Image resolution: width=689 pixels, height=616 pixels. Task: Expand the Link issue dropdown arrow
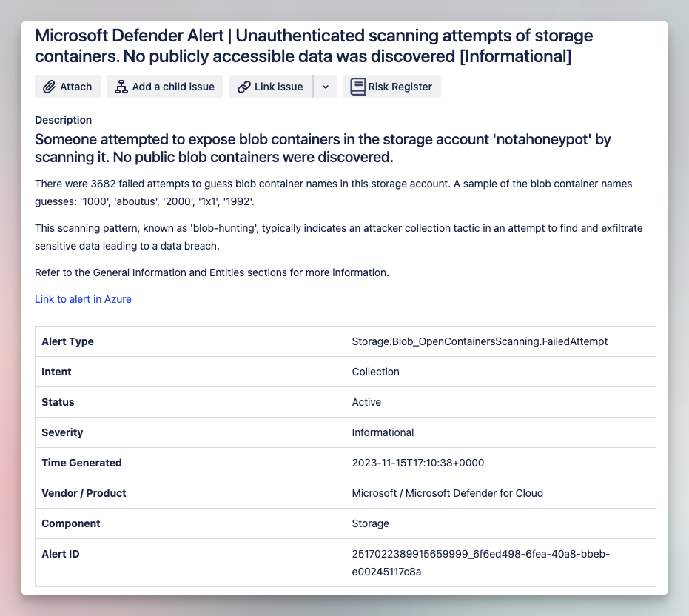(x=326, y=87)
